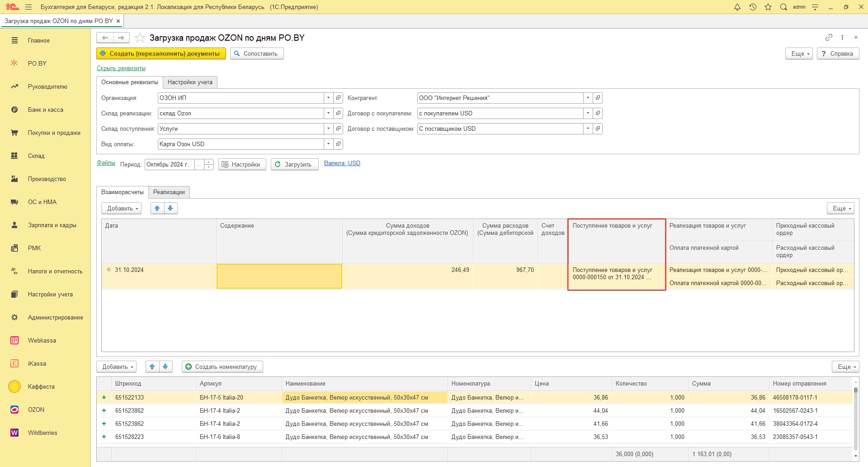868x467 pixels.
Task: Open Еще menu of settlements table
Action: [x=840, y=208]
